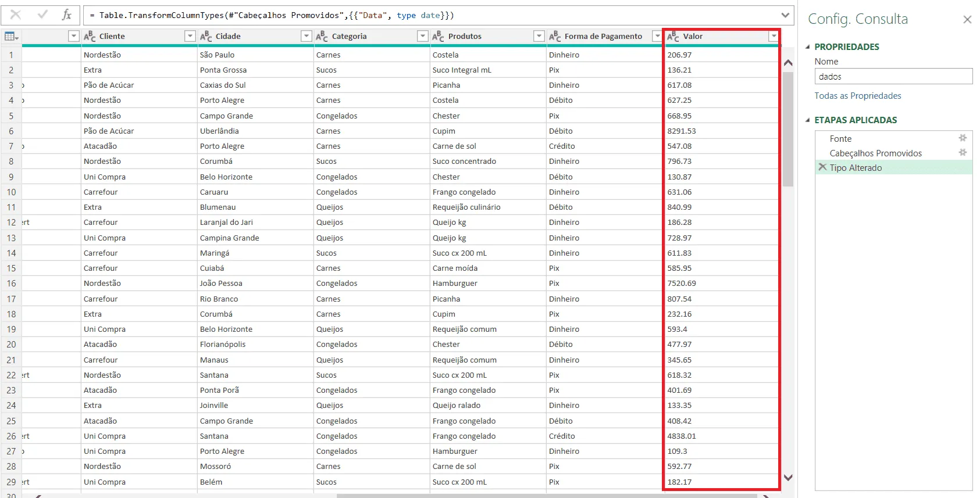Click the ABC type icon of Cliente column

90,37
